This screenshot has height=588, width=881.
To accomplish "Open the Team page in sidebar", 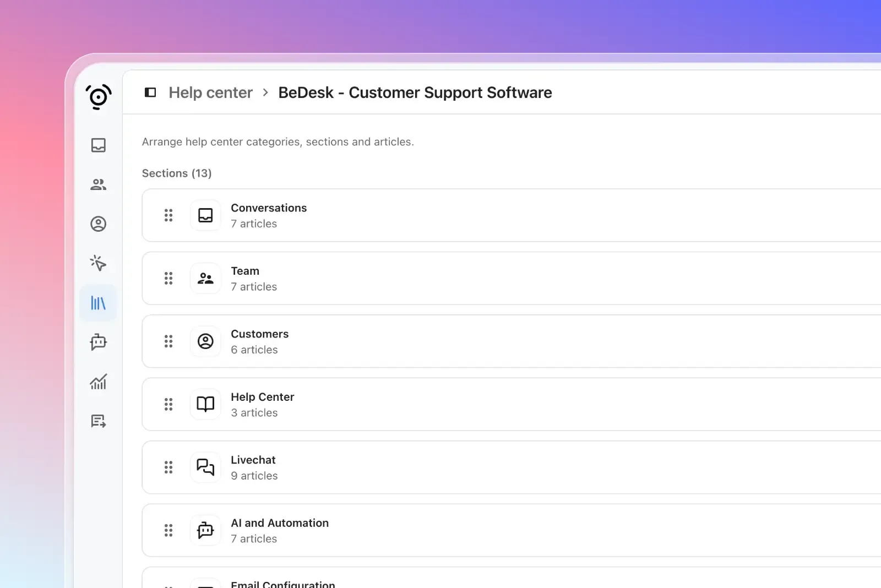I will tap(98, 184).
